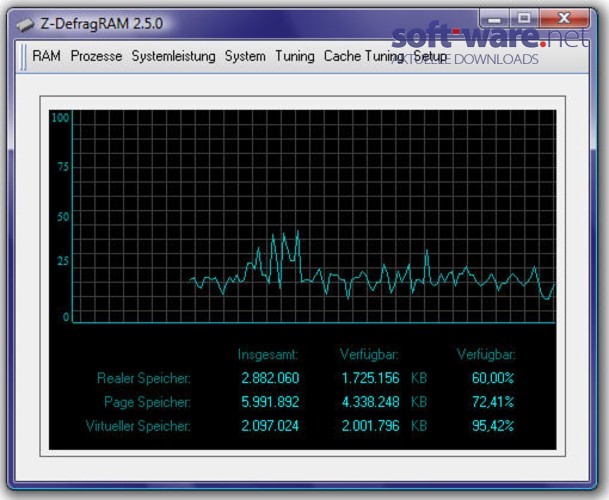This screenshot has width=609, height=500.
Task: Open the Setup menu
Action: coord(430,56)
